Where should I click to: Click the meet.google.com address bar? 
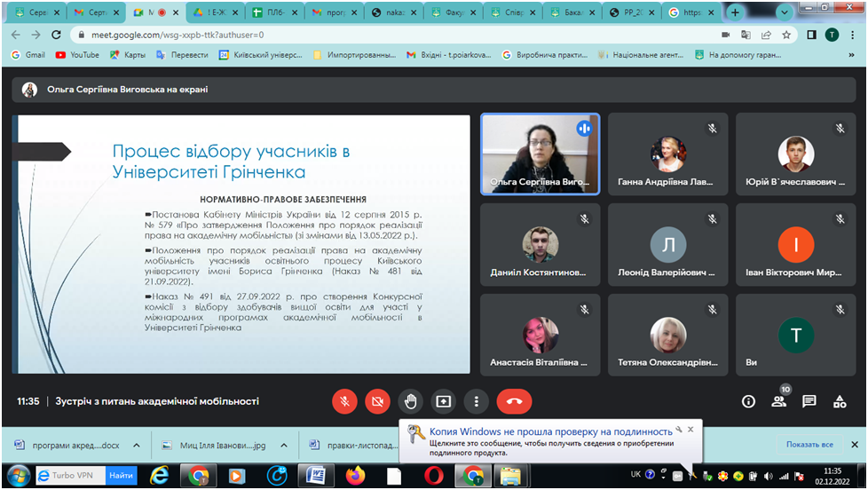click(x=355, y=35)
